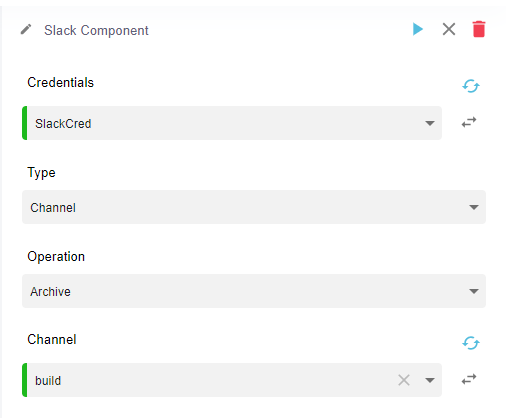Click the 'Operation' section label
Viewport: 506px width, 418px height.
pos(56,257)
